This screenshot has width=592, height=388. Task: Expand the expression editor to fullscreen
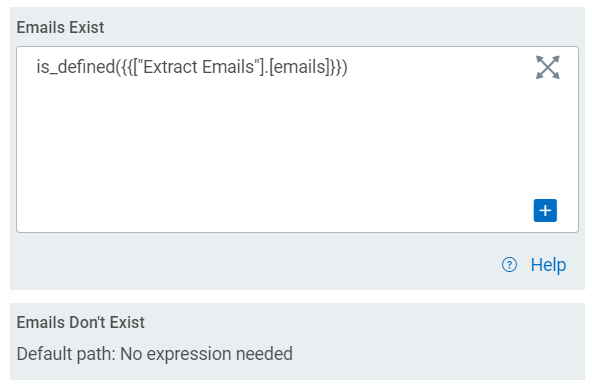(x=547, y=67)
